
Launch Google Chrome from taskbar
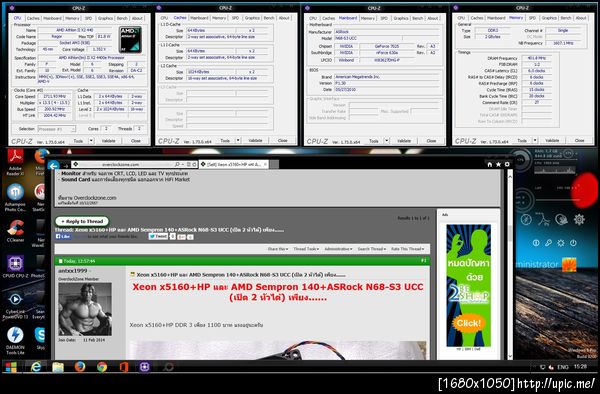click(102, 367)
